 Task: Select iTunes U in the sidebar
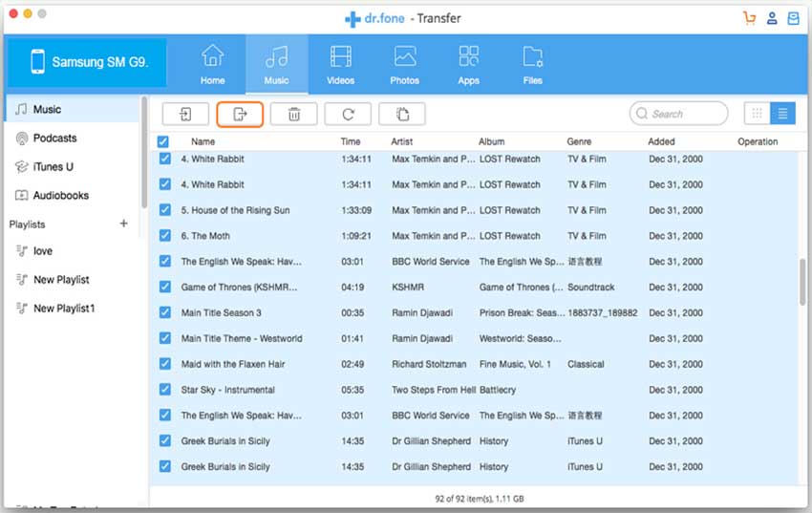(x=72, y=166)
